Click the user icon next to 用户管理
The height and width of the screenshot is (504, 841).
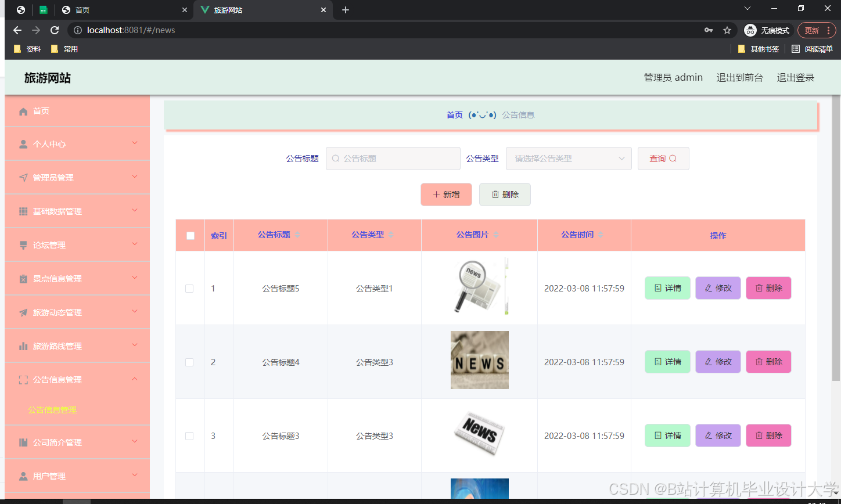click(23, 476)
